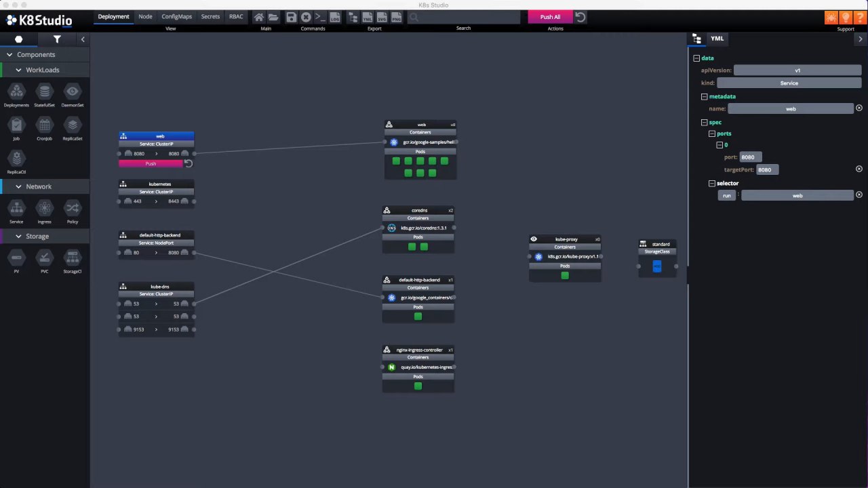
Task: Open the Secrets view tab
Action: point(210,17)
